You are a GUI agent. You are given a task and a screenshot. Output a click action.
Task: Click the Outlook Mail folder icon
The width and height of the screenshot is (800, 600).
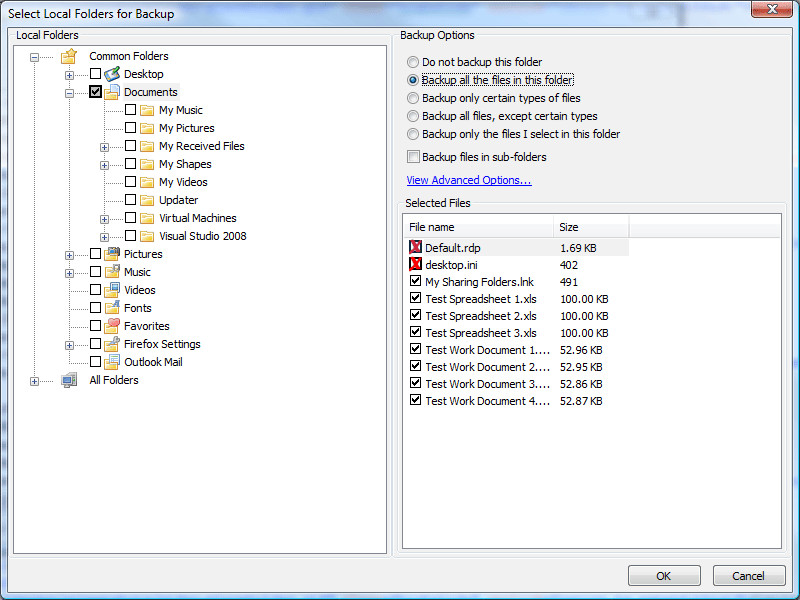tap(112, 362)
